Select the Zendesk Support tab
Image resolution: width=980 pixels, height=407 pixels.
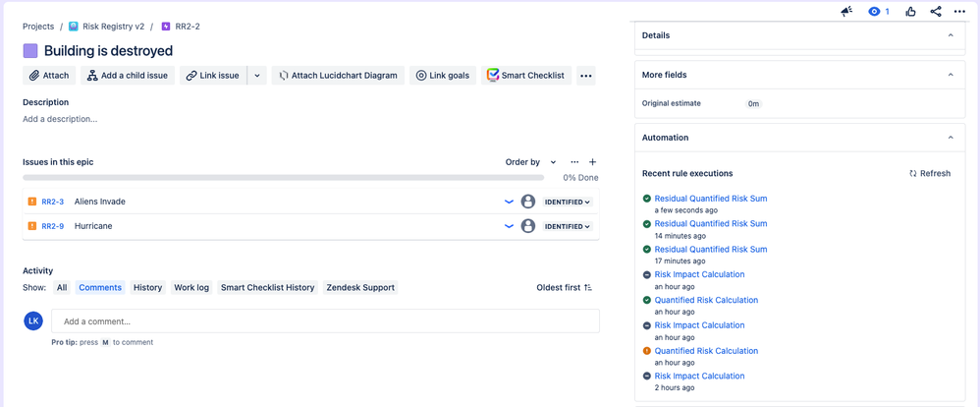tap(360, 287)
